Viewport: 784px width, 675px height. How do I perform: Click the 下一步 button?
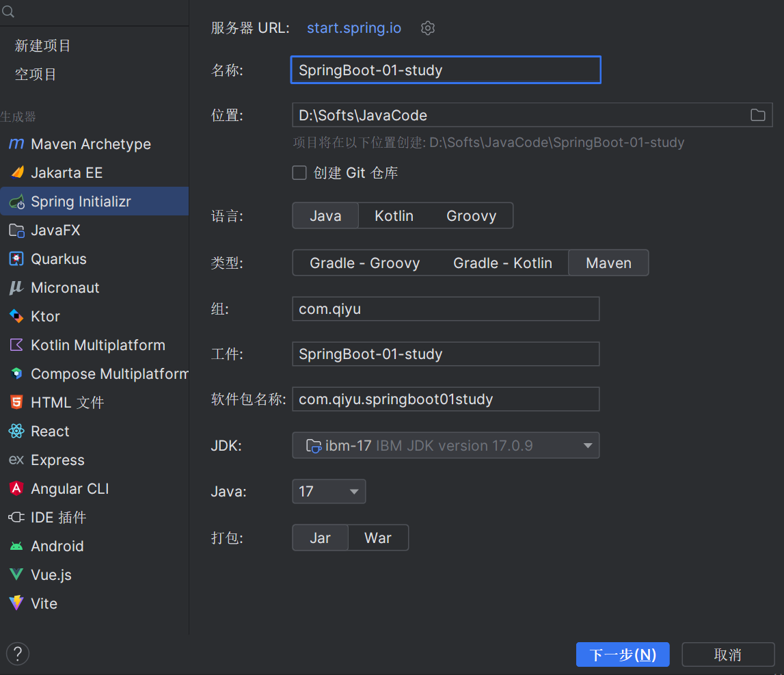click(622, 654)
